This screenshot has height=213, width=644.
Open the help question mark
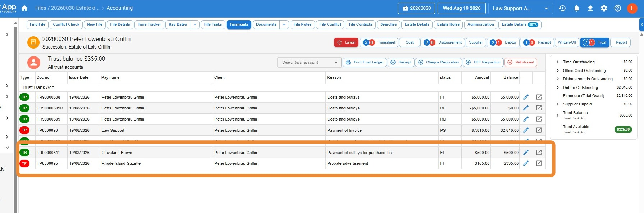pyautogui.click(x=617, y=8)
